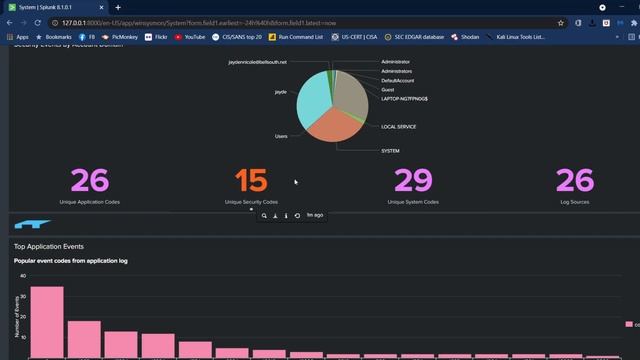Click the 26 Unique Application Codes value
Screen dimensions: 640x360
pos(90,180)
